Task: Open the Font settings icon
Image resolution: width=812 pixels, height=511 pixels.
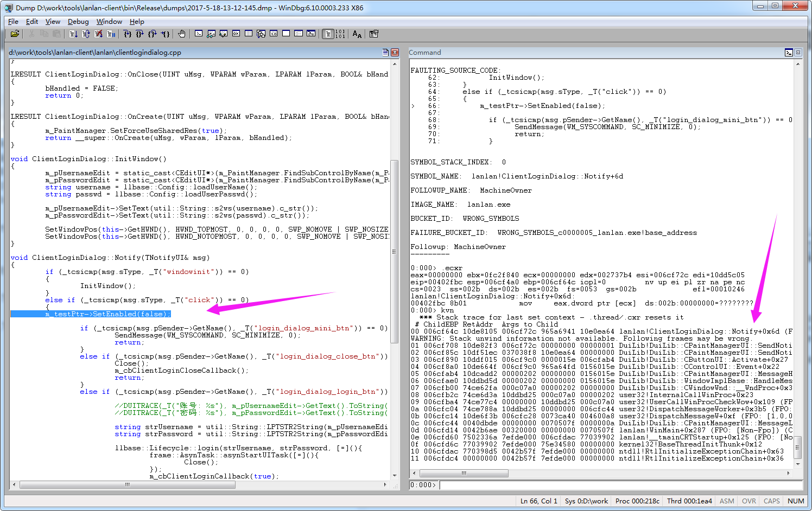Action: point(357,34)
